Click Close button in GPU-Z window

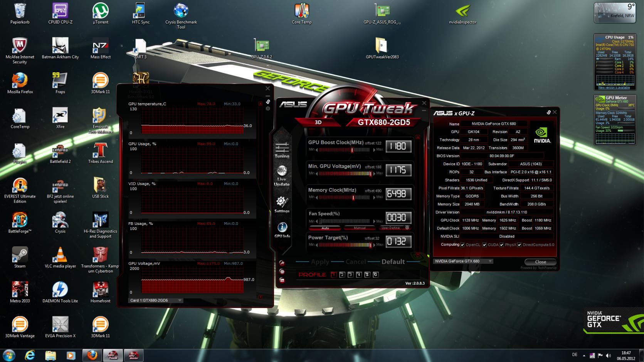540,262
